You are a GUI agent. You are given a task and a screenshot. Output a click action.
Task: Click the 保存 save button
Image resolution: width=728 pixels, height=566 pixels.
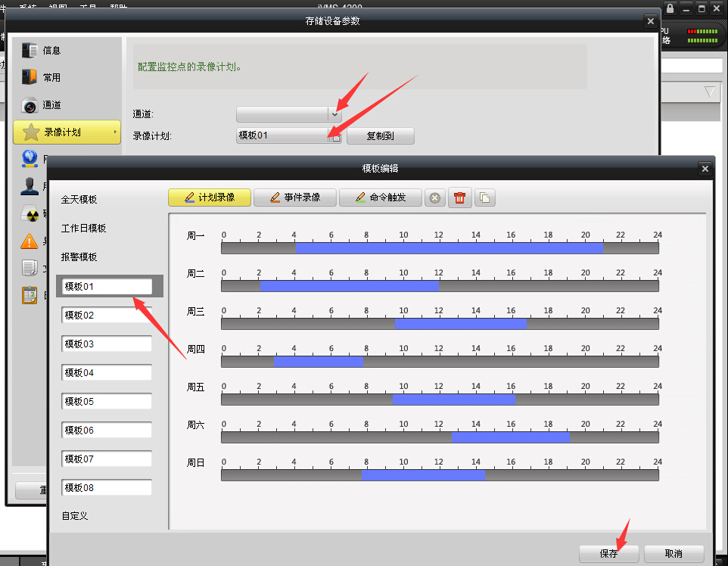(608, 553)
